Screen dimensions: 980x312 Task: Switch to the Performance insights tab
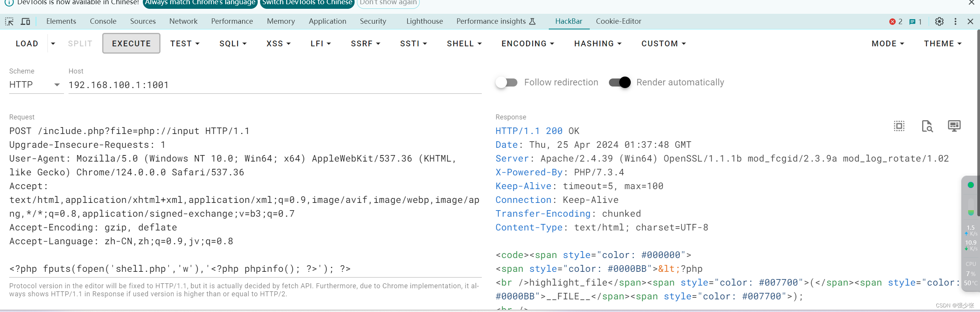(x=496, y=21)
